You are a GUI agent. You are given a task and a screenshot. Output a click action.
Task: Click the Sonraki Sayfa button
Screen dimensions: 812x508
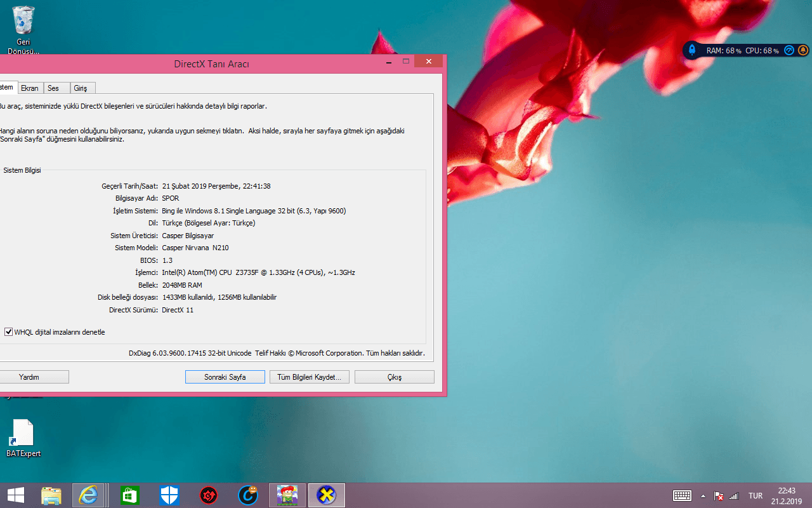[225, 377]
